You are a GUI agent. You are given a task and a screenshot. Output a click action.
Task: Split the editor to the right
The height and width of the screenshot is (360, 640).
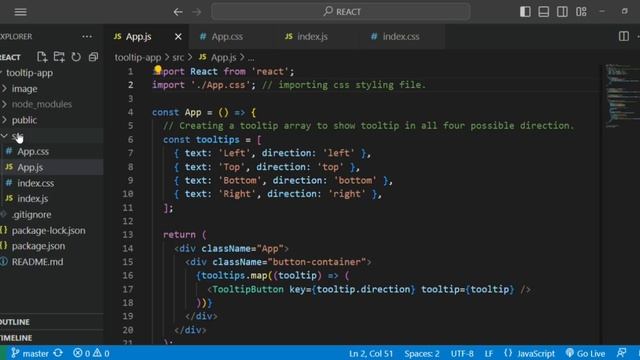point(624,36)
